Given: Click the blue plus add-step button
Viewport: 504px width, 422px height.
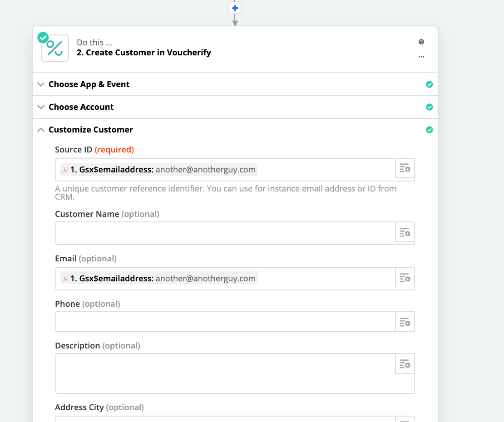Looking at the screenshot, I should tap(235, 8).
